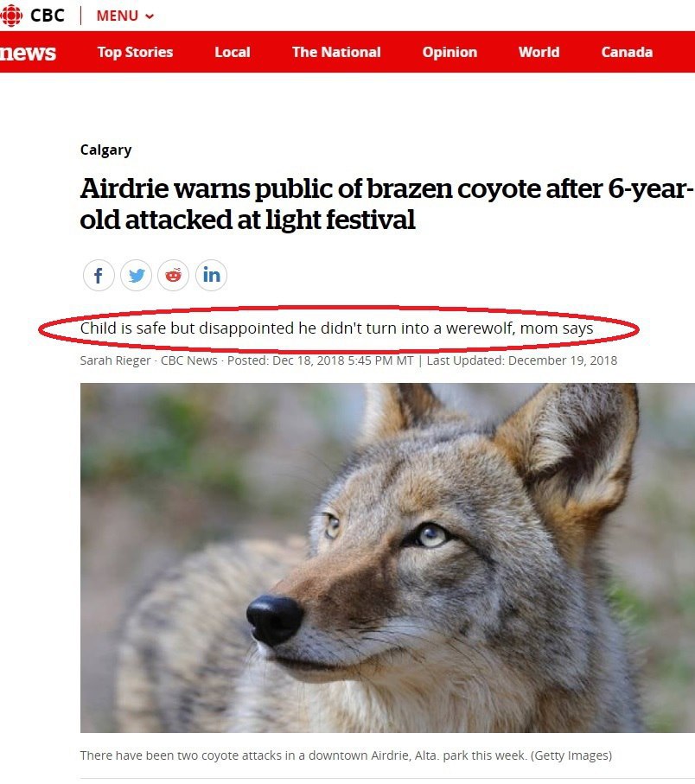Share article on LinkedIn
Image resolution: width=695 pixels, height=784 pixels.
pos(211,275)
